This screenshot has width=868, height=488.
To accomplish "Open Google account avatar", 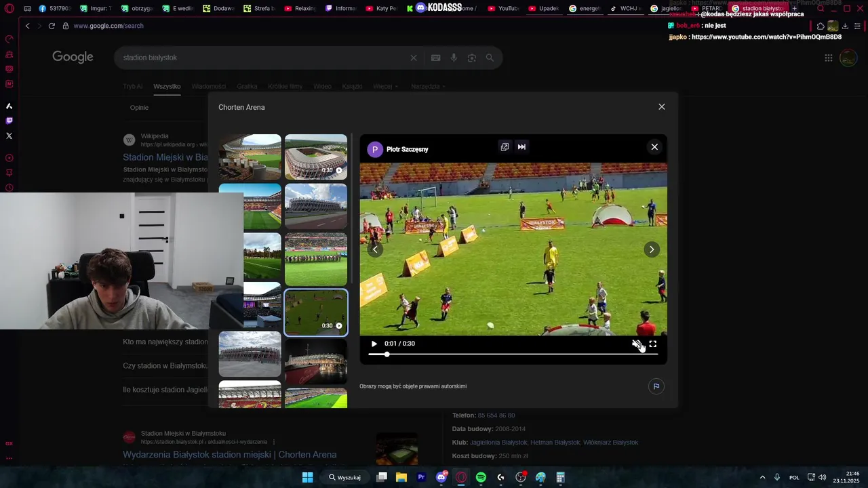I will pyautogui.click(x=848, y=58).
